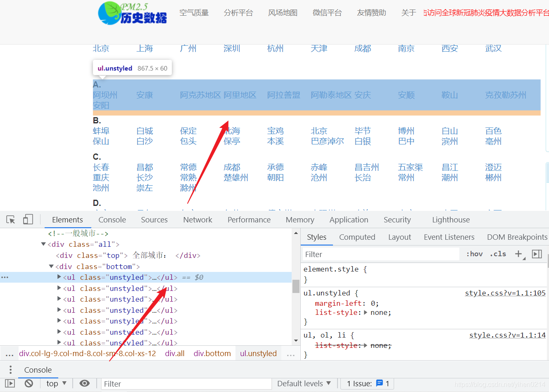Toggle the device toolbar icon
The width and height of the screenshot is (549, 392).
28,220
